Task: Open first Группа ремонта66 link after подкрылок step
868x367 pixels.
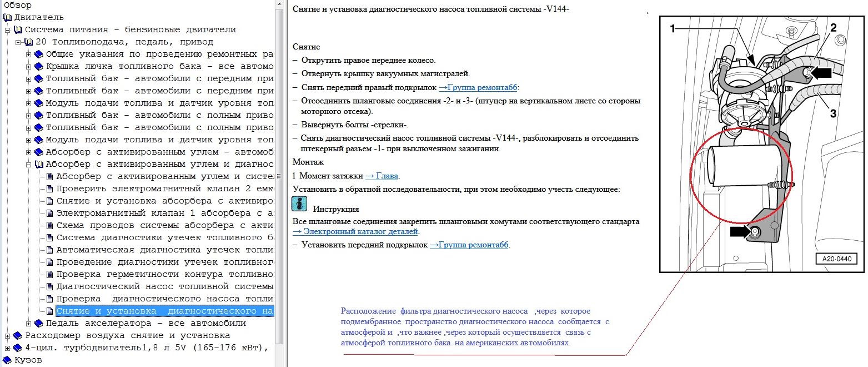Action: (x=478, y=87)
